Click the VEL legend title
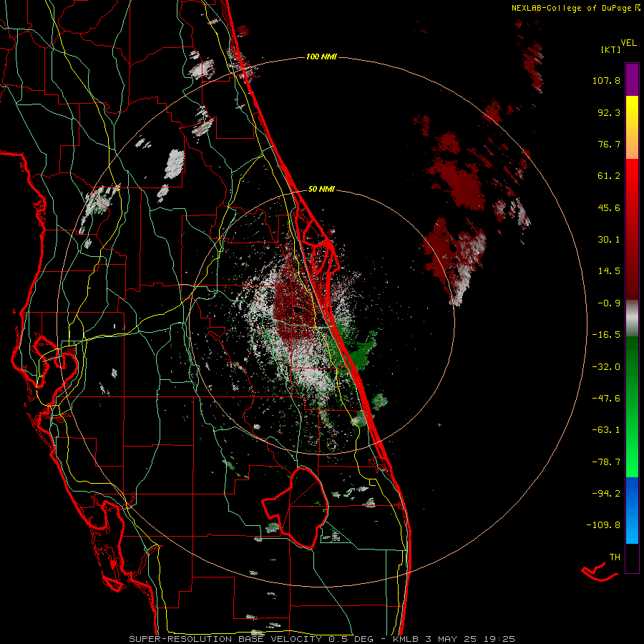This screenshot has height=644, width=644. [x=628, y=43]
